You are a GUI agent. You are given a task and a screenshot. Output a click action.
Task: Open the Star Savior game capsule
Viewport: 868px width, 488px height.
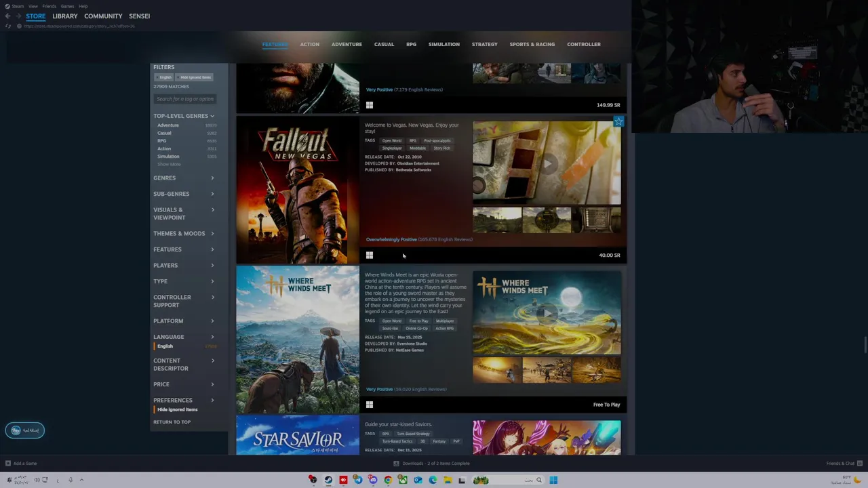point(298,436)
